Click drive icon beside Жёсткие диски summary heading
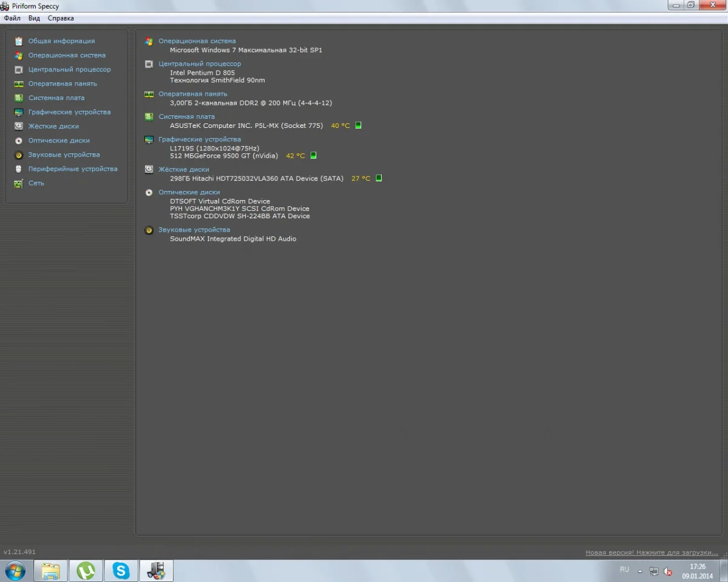The width and height of the screenshot is (728, 582). click(149, 170)
